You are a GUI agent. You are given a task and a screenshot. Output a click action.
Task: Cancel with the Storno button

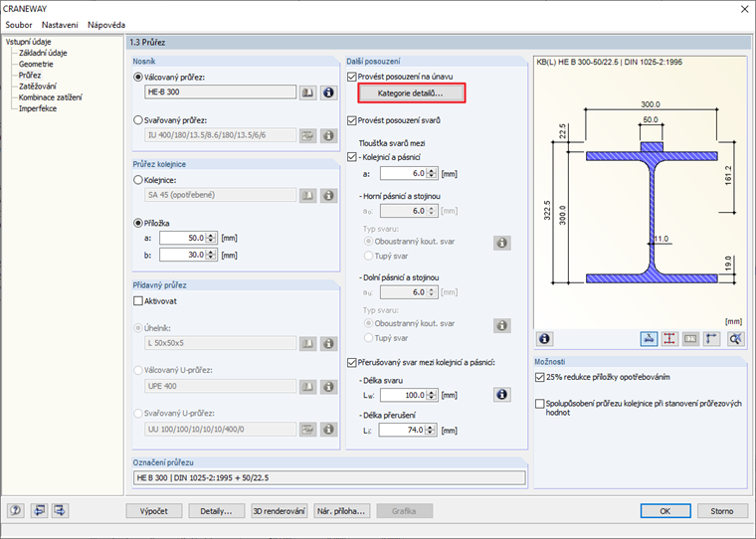pos(722,511)
